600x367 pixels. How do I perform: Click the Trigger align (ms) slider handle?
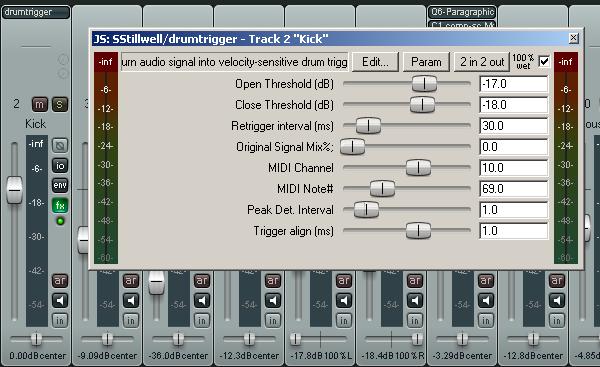tap(418, 231)
